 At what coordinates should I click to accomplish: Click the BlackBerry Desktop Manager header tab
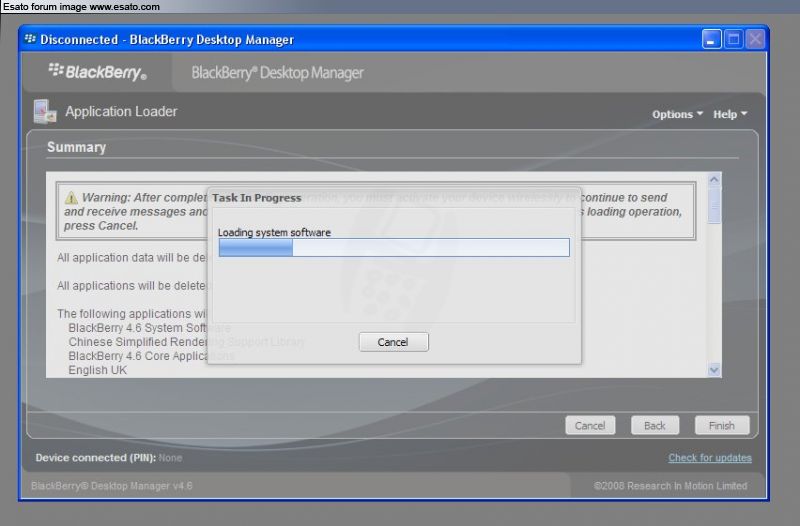pos(277,73)
